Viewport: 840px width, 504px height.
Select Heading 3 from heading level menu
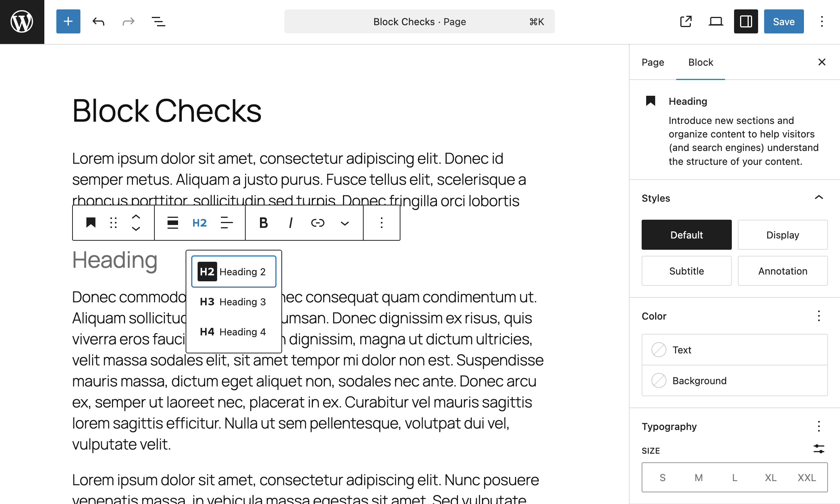(x=233, y=301)
